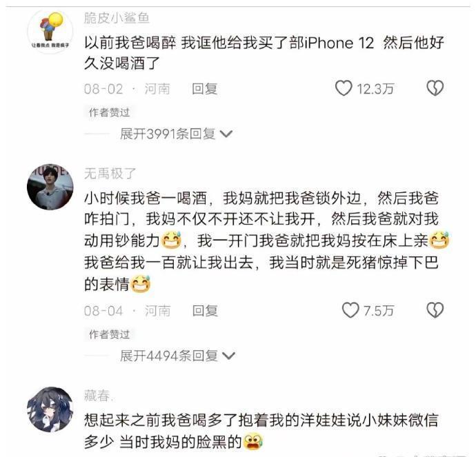Tap 作者赞过 tag under first comment
The height and width of the screenshot is (457, 476).
click(x=109, y=112)
